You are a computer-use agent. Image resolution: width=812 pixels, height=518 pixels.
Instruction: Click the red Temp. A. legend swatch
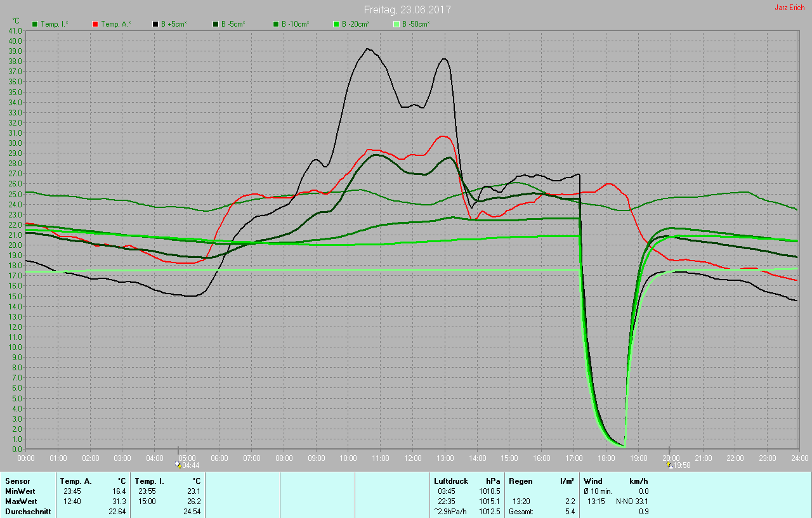[95, 24]
